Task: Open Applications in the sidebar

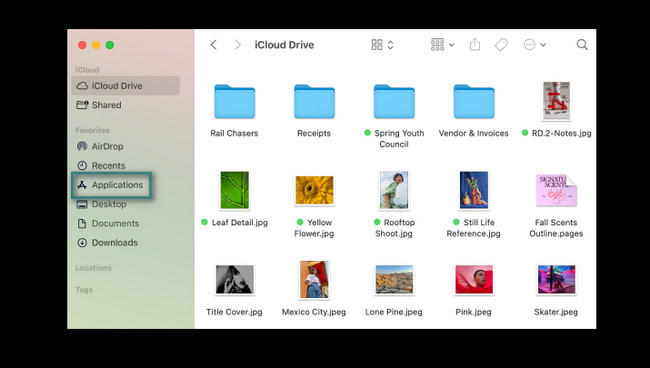Action: tap(111, 185)
